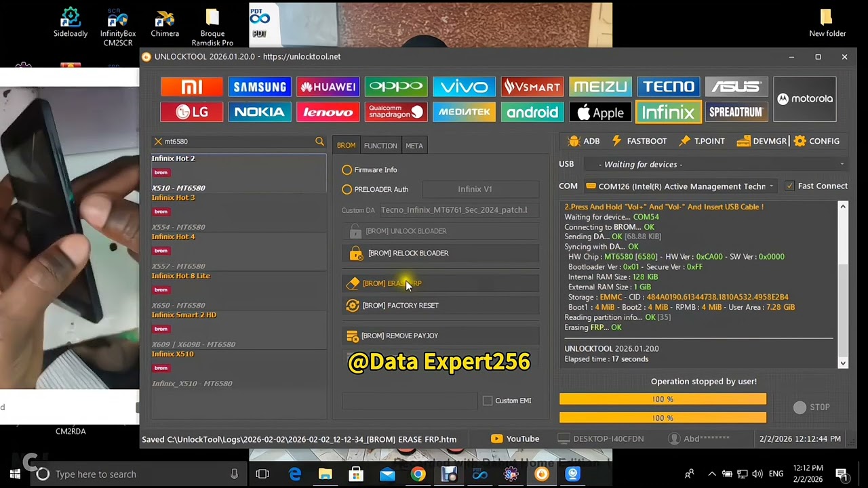868x488 pixels.
Task: Select Infinix X510 model entry
Action: [x=239, y=369]
